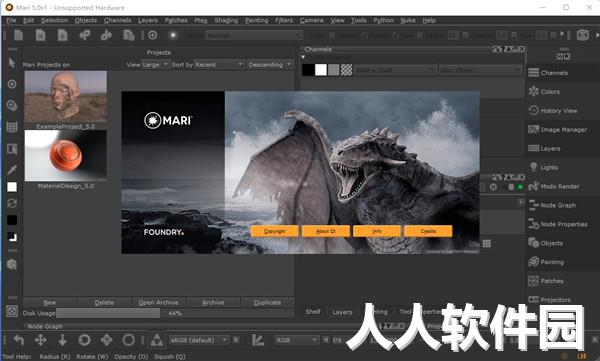Select the MaterialDesign_5.0 project thumbnail
The image size is (600, 361).
[x=66, y=155]
